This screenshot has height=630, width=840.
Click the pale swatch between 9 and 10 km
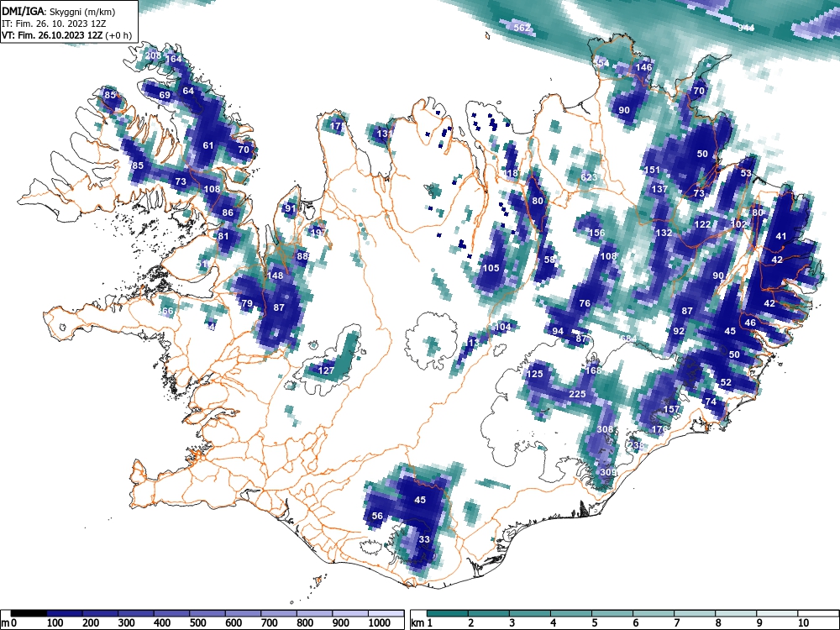(777, 613)
